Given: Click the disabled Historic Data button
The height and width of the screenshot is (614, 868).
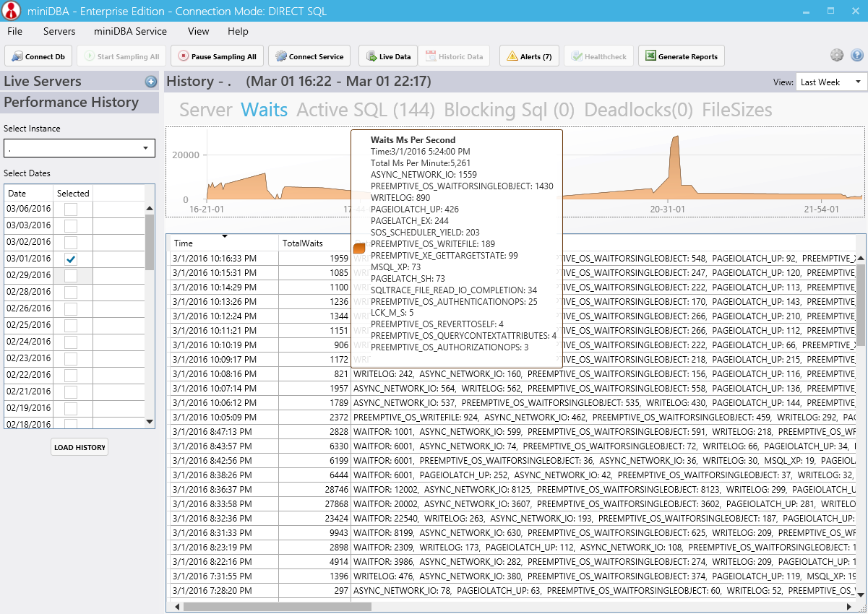Looking at the screenshot, I should 454,56.
